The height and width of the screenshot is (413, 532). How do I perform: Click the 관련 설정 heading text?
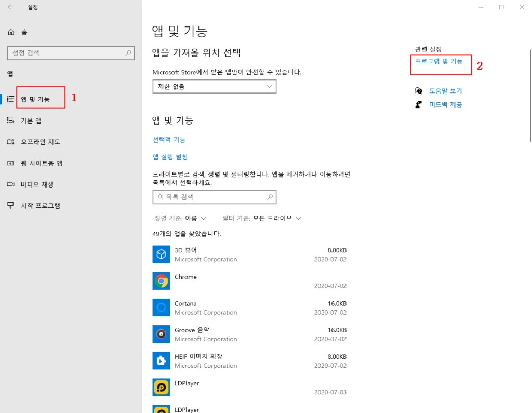pyautogui.click(x=428, y=49)
